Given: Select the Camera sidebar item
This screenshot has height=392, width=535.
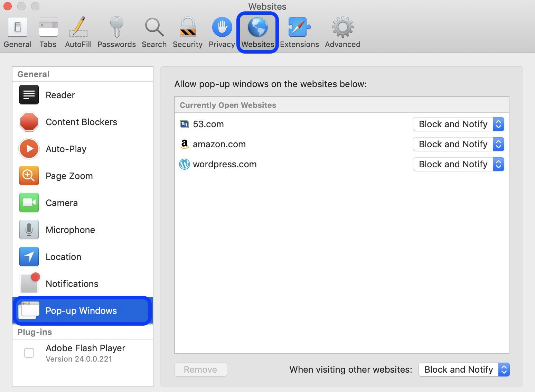Looking at the screenshot, I should click(62, 203).
